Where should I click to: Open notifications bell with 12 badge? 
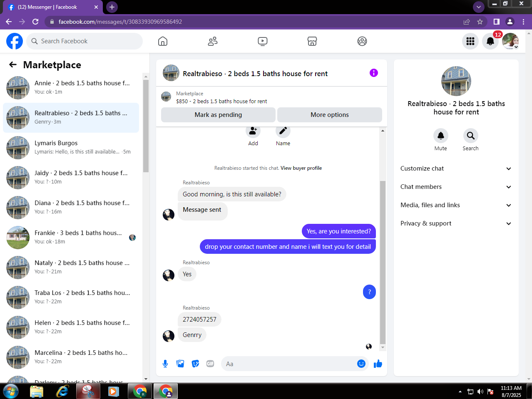click(490, 41)
